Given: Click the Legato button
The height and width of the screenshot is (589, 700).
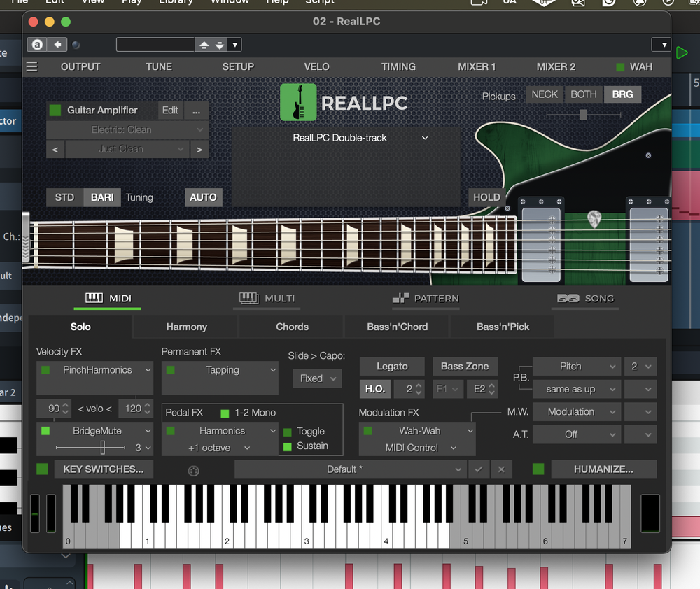Looking at the screenshot, I should [x=392, y=367].
